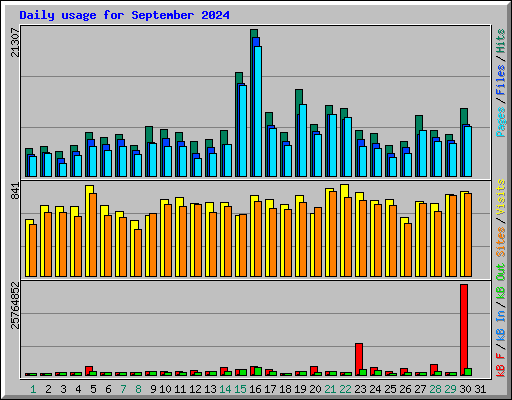The height and width of the screenshot is (400, 512).
Task: Click the yellow visits bar for day 1
Action: (x=28, y=248)
